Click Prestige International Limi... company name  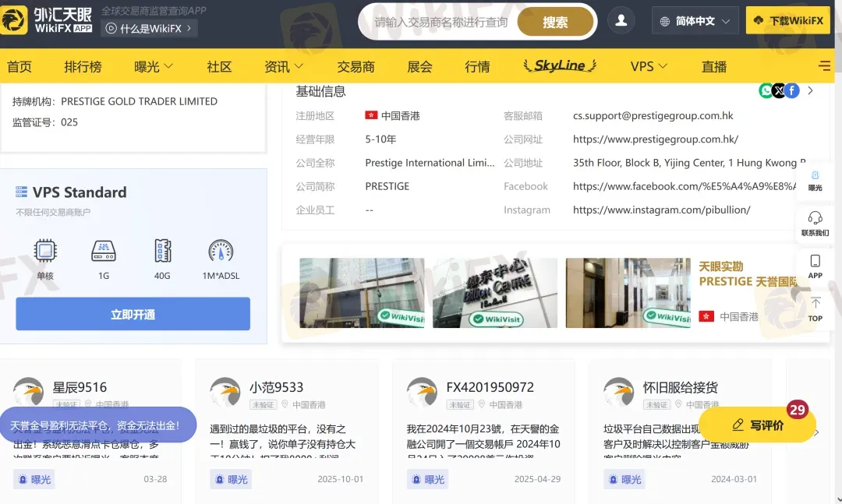pyautogui.click(x=430, y=163)
